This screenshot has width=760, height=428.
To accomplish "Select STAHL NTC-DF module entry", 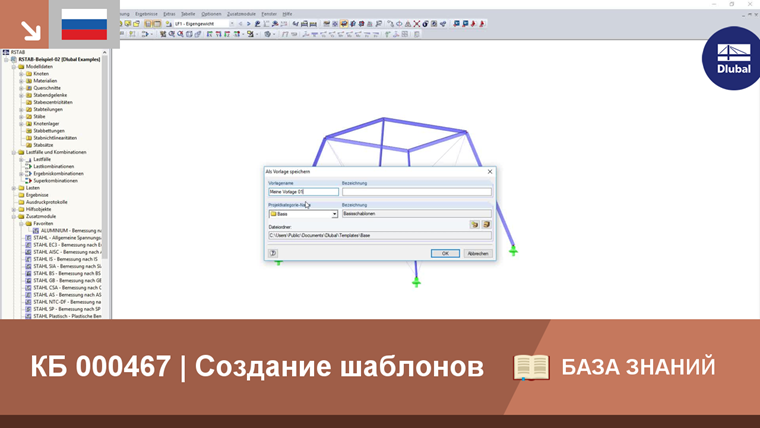I will click(67, 302).
